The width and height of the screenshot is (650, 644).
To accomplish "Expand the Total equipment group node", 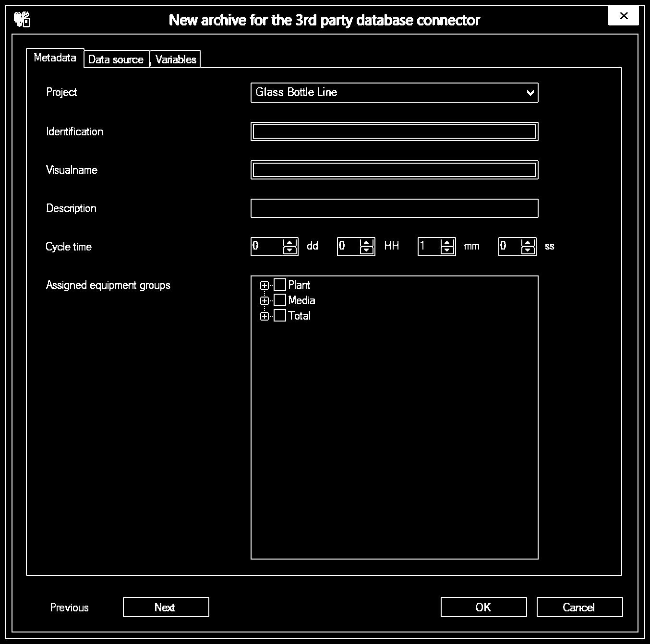I will (x=264, y=316).
